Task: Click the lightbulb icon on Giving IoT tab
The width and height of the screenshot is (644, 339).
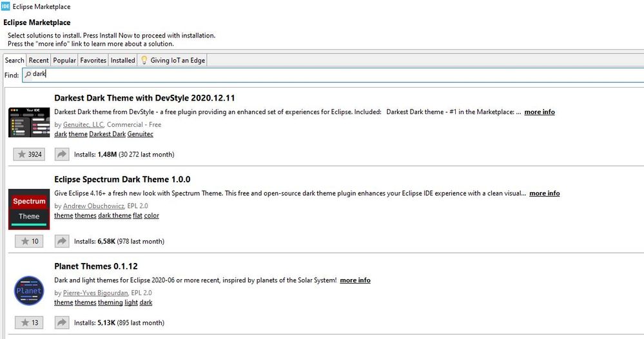Action: [144, 61]
